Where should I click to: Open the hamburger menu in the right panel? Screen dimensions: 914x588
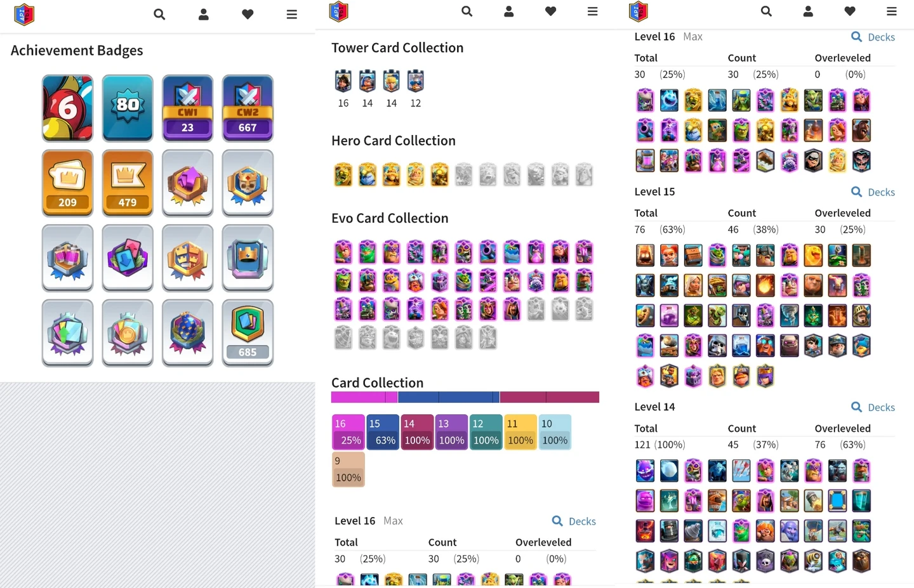[892, 11]
